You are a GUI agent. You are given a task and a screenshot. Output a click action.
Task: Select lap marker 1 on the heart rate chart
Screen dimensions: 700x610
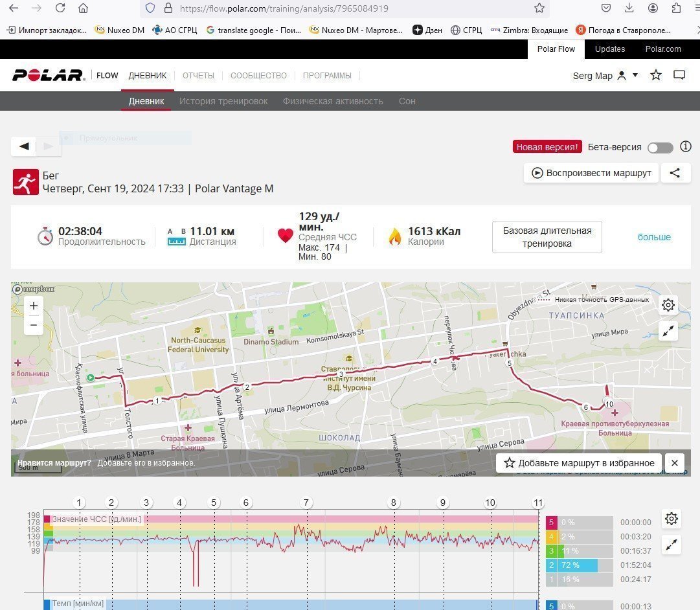pos(79,503)
